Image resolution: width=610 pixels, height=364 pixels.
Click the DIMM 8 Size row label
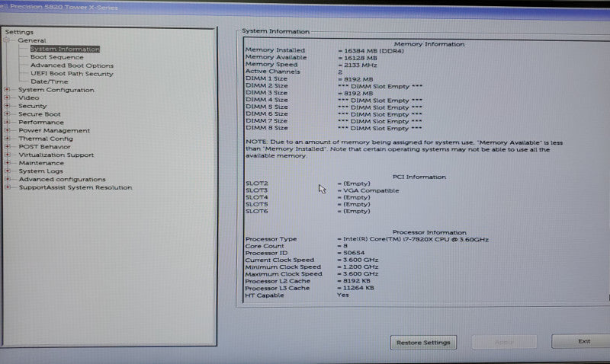266,127
